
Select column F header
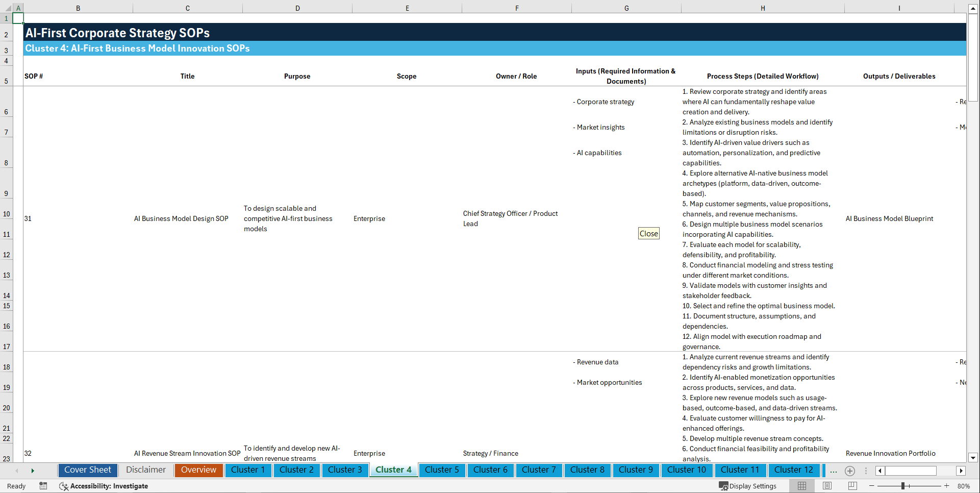pos(517,8)
